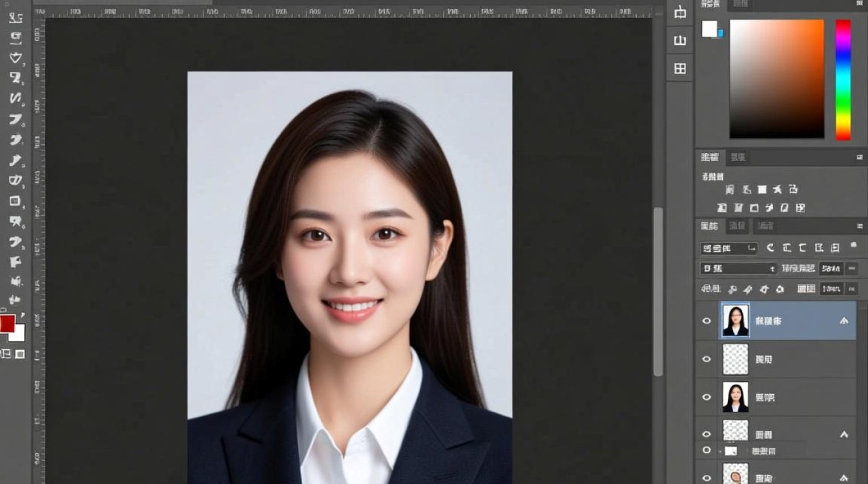Select the last tool above the red swatch
The height and width of the screenshot is (484, 868).
15,300
